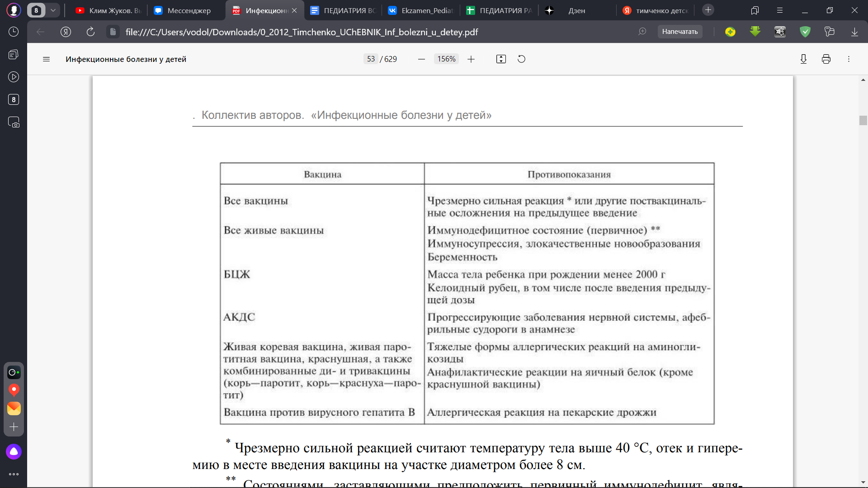Click the Все живые вакцины cell
Screen dimensions: 868x488
tap(274, 230)
